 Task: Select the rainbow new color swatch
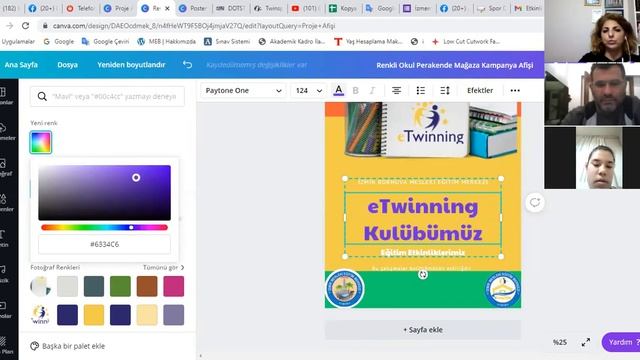click(x=41, y=142)
